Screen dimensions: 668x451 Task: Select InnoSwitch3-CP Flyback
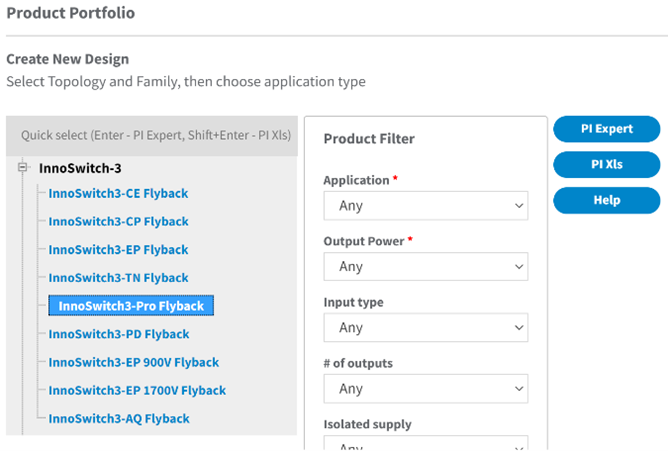[x=118, y=221]
